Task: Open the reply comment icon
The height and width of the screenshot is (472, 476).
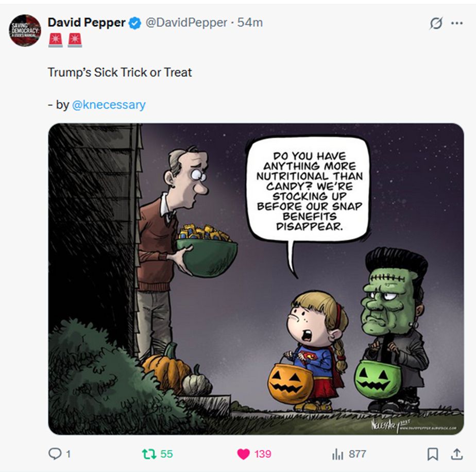Action: tap(55, 454)
